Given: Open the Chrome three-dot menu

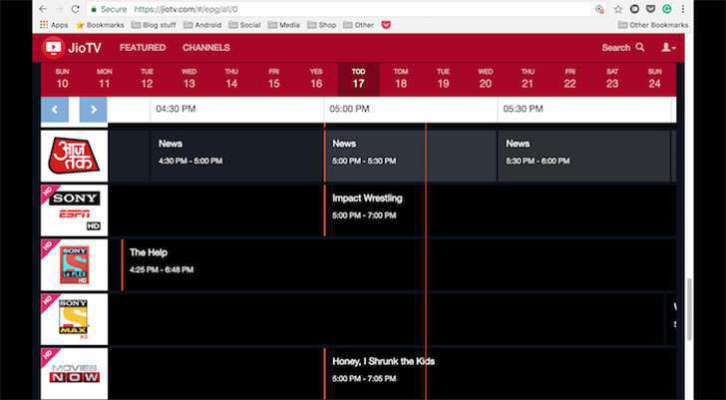Looking at the screenshot, I should (683, 9).
